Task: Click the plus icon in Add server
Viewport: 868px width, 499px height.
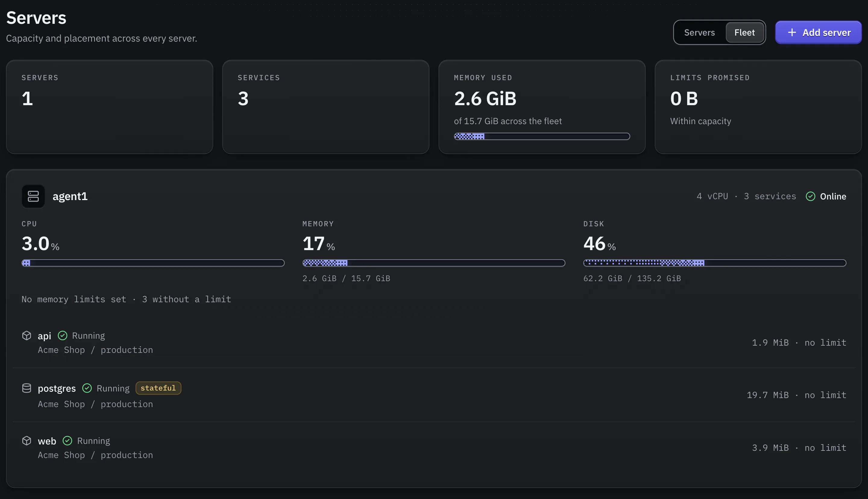Action: tap(792, 33)
